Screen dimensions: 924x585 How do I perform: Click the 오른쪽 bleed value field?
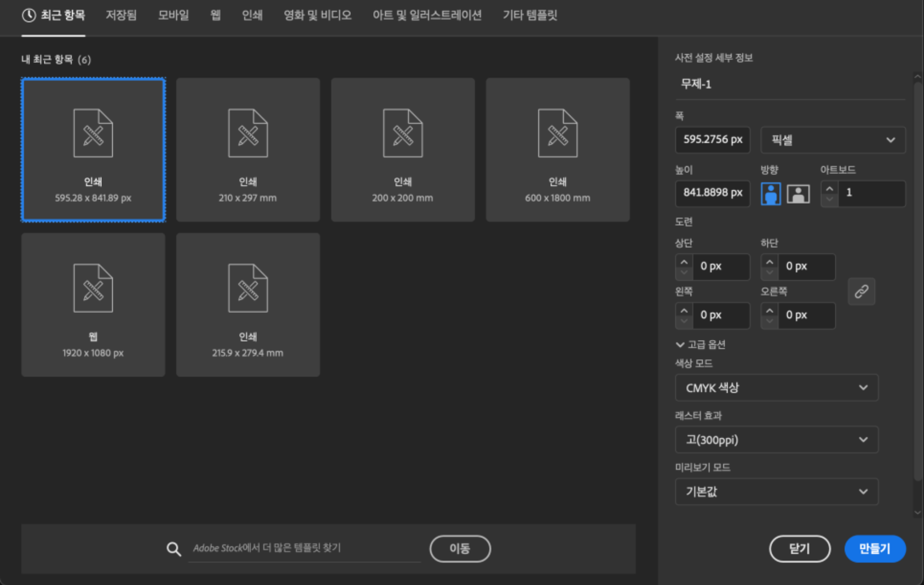[807, 315]
